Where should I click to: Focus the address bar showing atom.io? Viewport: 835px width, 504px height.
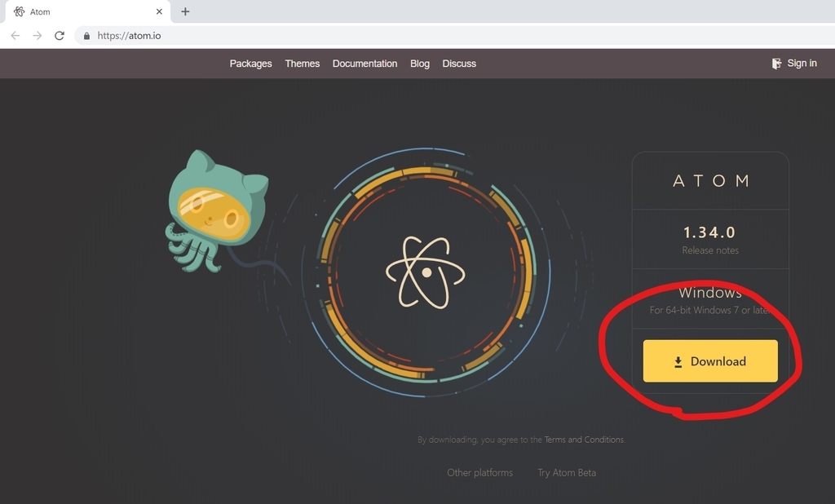(x=453, y=36)
